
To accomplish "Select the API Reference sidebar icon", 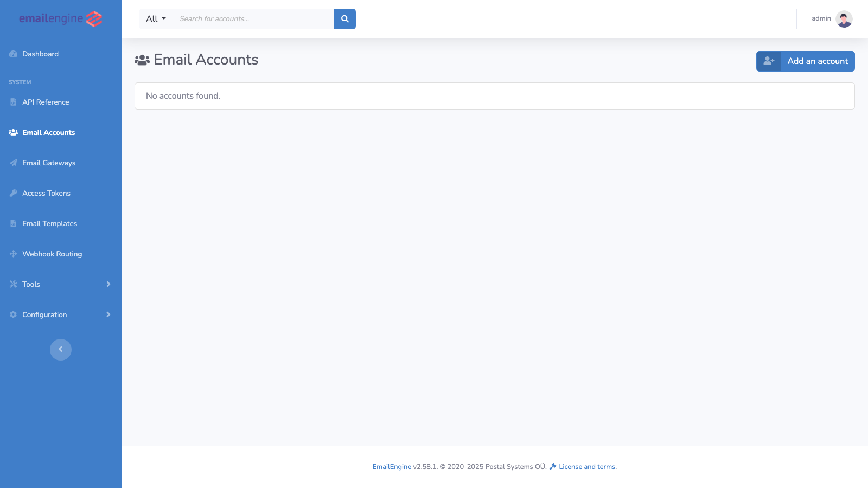I will pyautogui.click(x=12, y=102).
